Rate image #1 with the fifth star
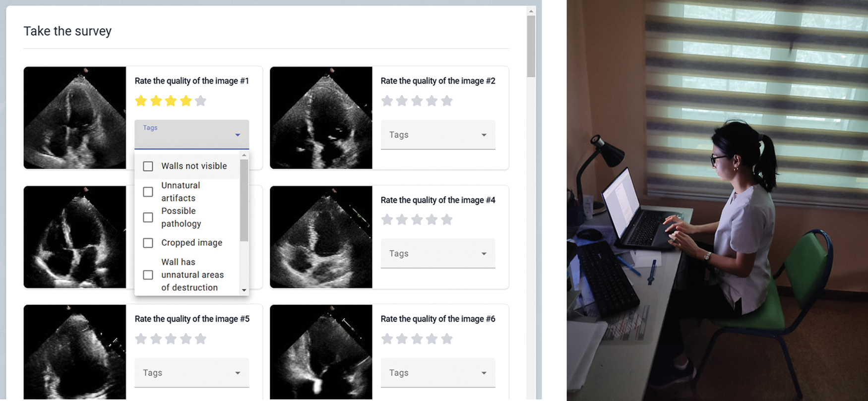The image size is (868, 401). 200,101
